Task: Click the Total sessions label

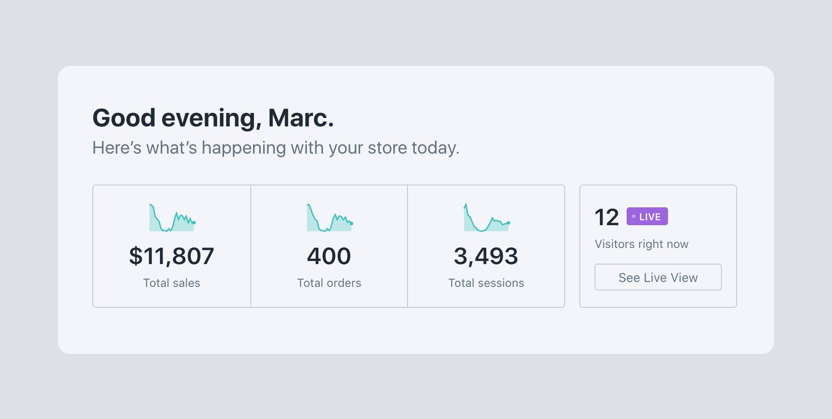Action: pyautogui.click(x=486, y=283)
